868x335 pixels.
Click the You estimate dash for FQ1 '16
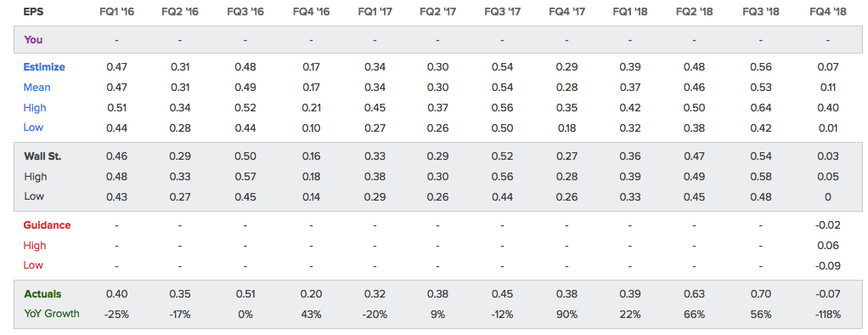click(117, 40)
